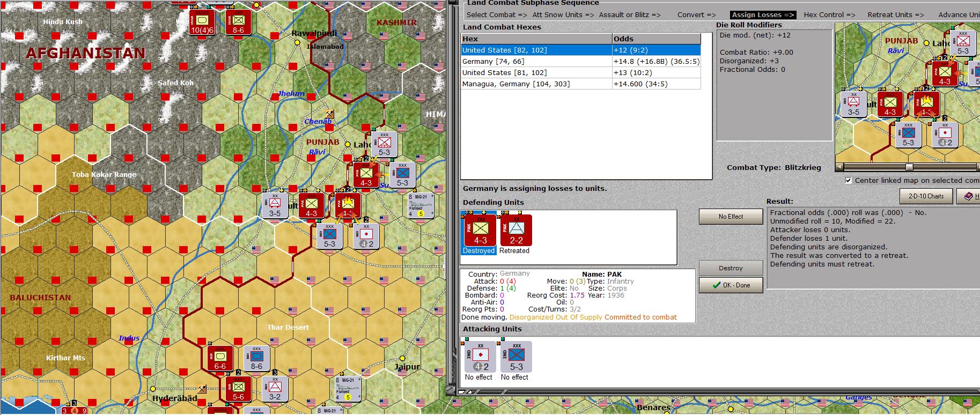Click the top 5-3 unit in the linked minimap
980x415 pixels.
pos(963,43)
